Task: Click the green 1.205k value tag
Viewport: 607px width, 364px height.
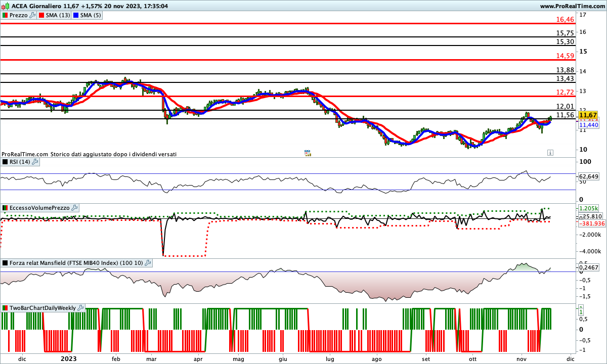Action: 588,208
